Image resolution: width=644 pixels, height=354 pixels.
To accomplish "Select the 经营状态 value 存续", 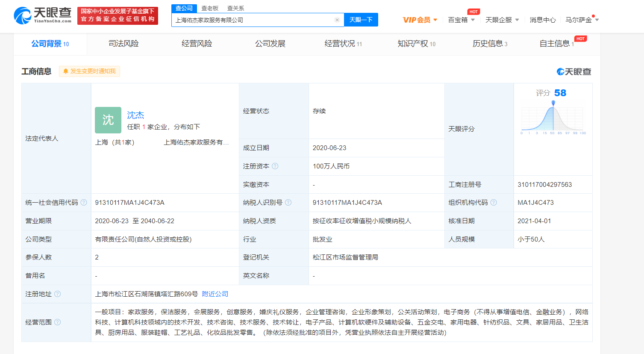I will click(x=319, y=111).
